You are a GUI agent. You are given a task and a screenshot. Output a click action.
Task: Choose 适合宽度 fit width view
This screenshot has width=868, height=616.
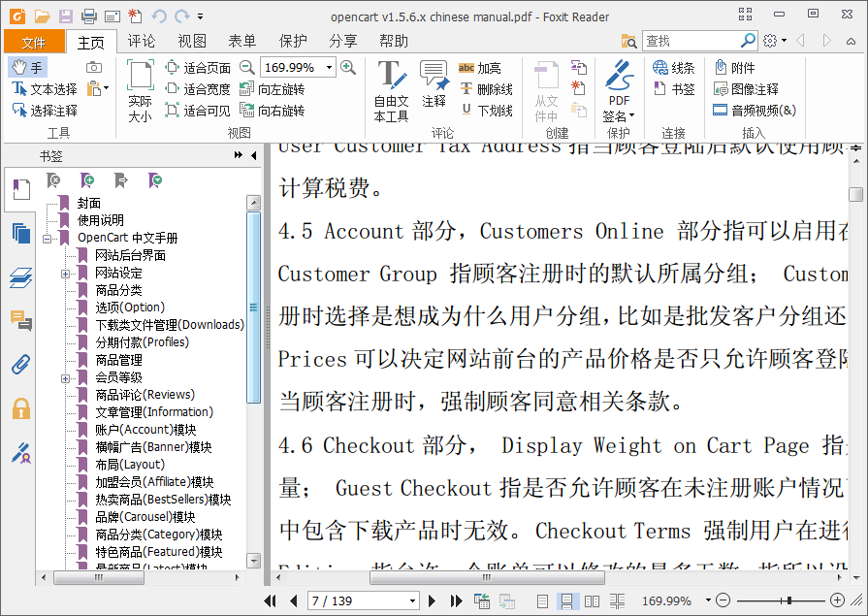click(198, 88)
